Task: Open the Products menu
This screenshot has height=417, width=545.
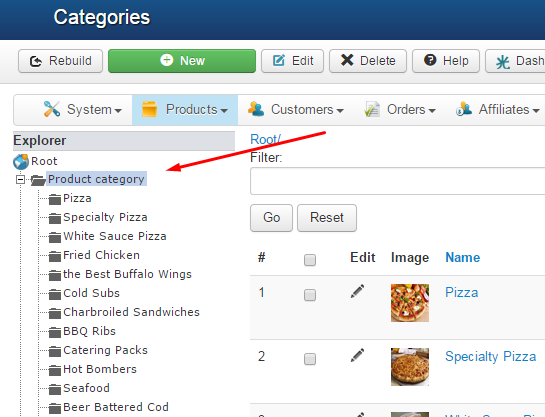Action: pos(185,110)
